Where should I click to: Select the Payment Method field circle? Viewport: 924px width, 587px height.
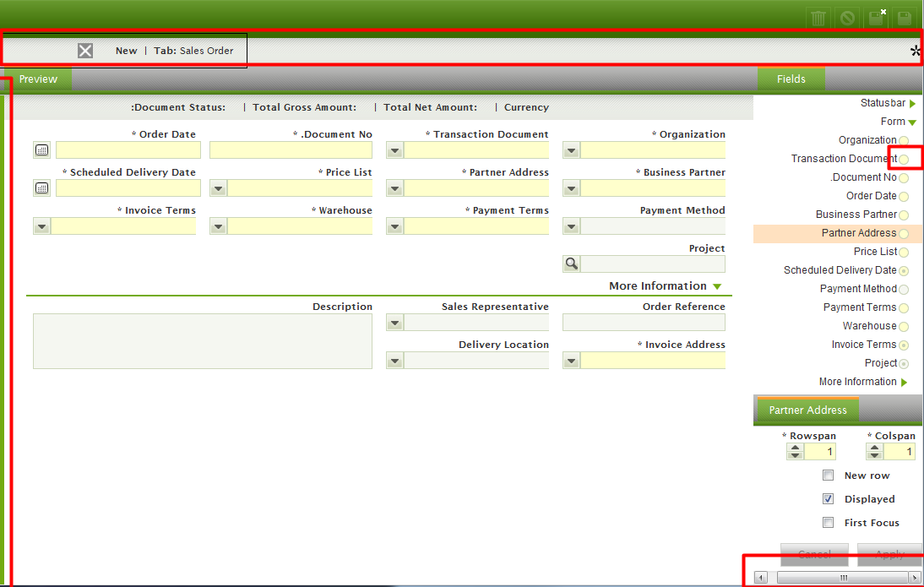[904, 290]
